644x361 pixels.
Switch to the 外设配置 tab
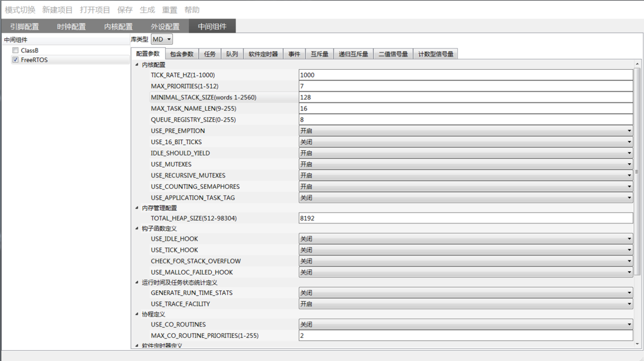(x=165, y=26)
